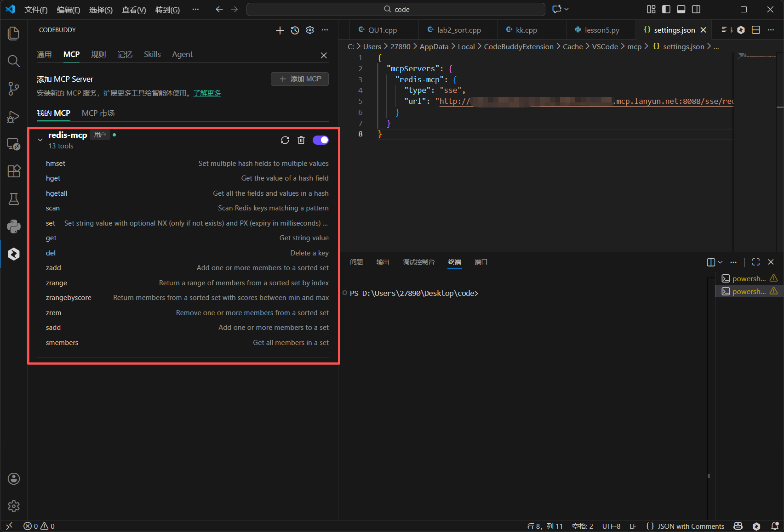Expand breadcrumb trailing ellipsis segment
Image resolution: width=784 pixels, height=532 pixels.
[x=716, y=46]
